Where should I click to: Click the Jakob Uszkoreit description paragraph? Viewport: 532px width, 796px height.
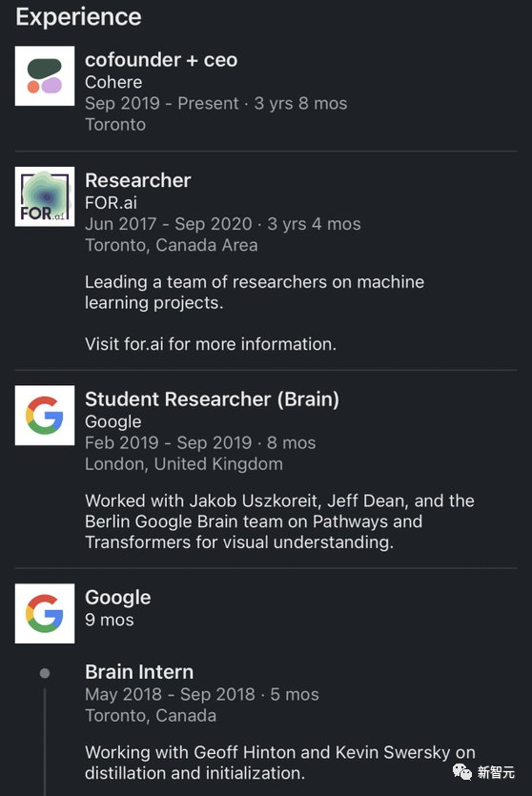(x=279, y=521)
